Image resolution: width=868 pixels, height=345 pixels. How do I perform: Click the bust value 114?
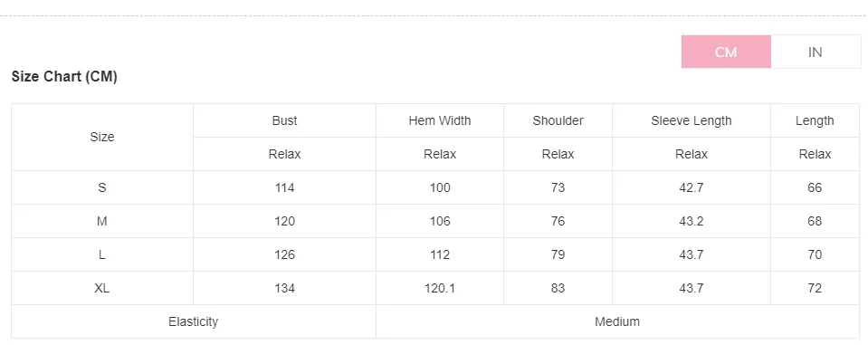[x=284, y=187]
